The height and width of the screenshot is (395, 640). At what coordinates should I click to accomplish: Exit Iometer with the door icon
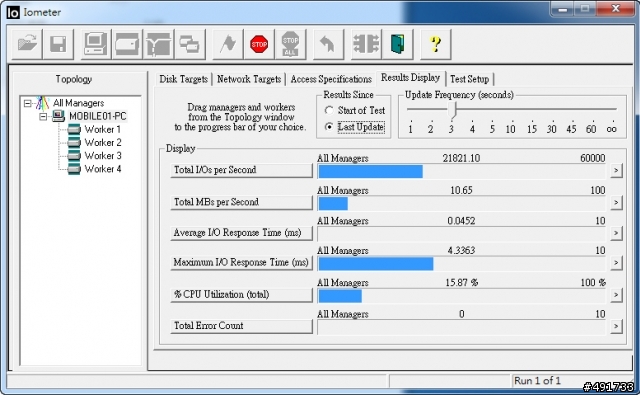click(398, 44)
